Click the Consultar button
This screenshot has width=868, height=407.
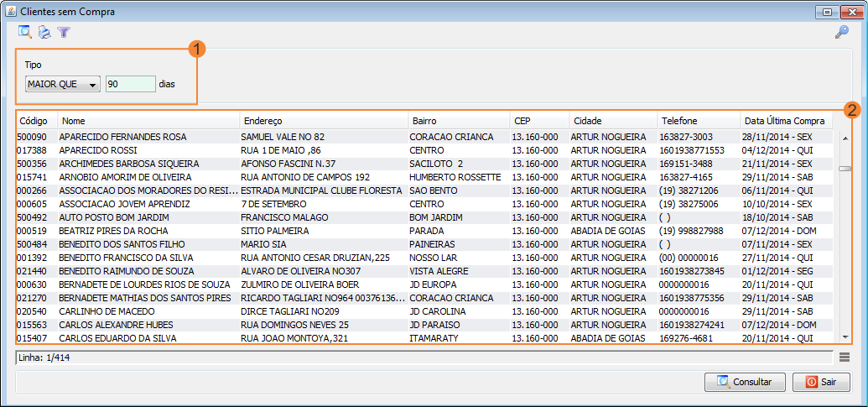tap(745, 382)
